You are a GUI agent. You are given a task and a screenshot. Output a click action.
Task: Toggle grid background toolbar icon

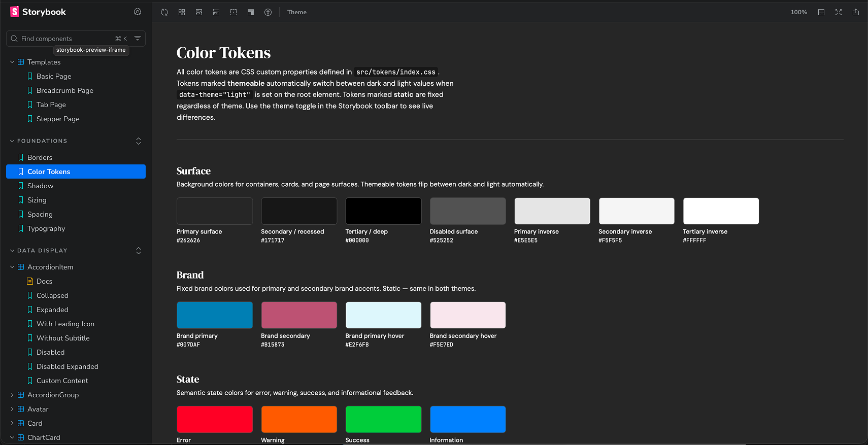[182, 12]
